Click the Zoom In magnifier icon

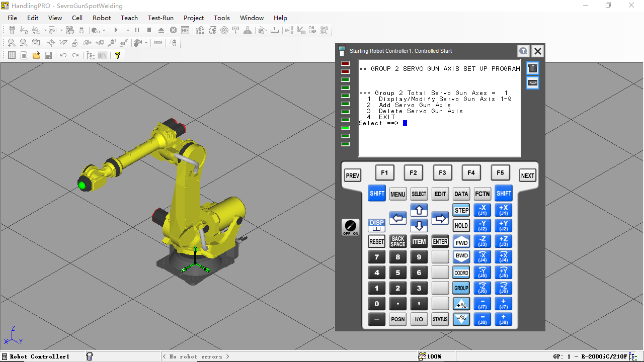coord(12,43)
